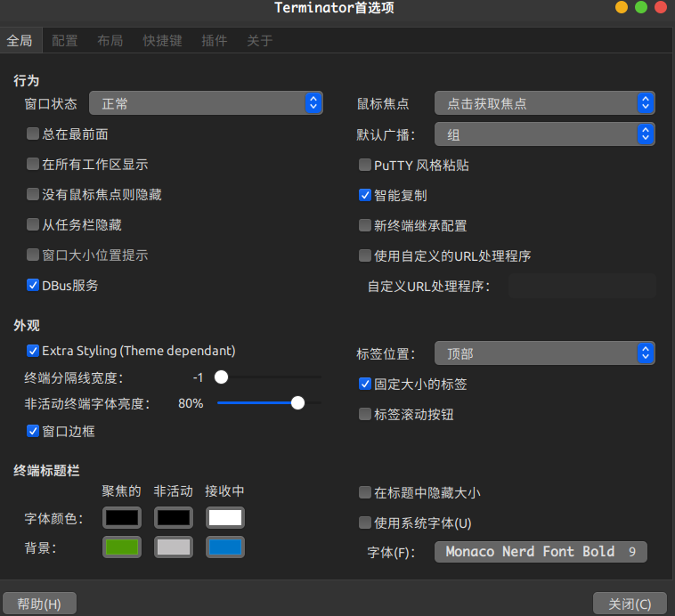Image resolution: width=675 pixels, height=616 pixels.
Task: Uncheck the DBus服务 option
Action: click(33, 286)
